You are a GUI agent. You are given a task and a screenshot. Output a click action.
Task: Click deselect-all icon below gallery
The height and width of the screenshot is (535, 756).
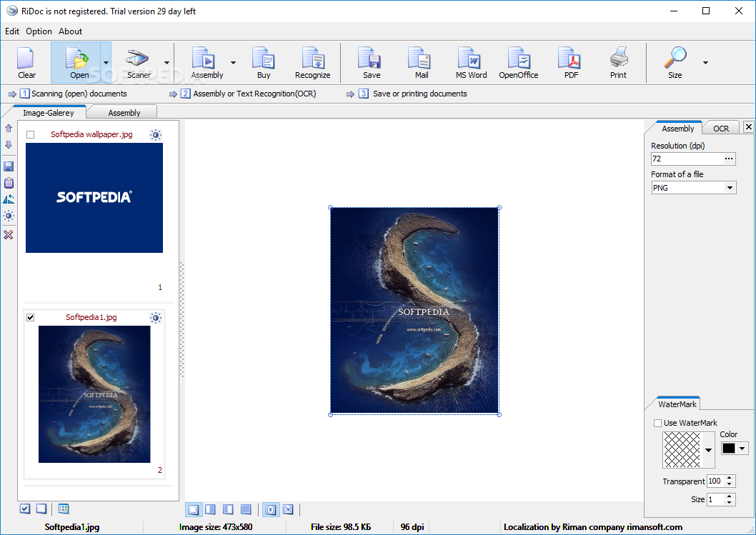41,509
